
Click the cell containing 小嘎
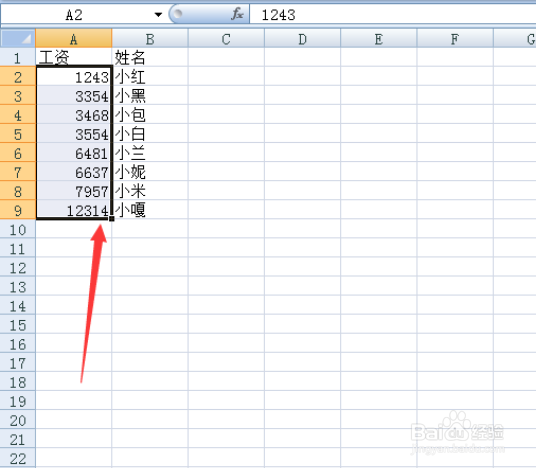pos(150,210)
